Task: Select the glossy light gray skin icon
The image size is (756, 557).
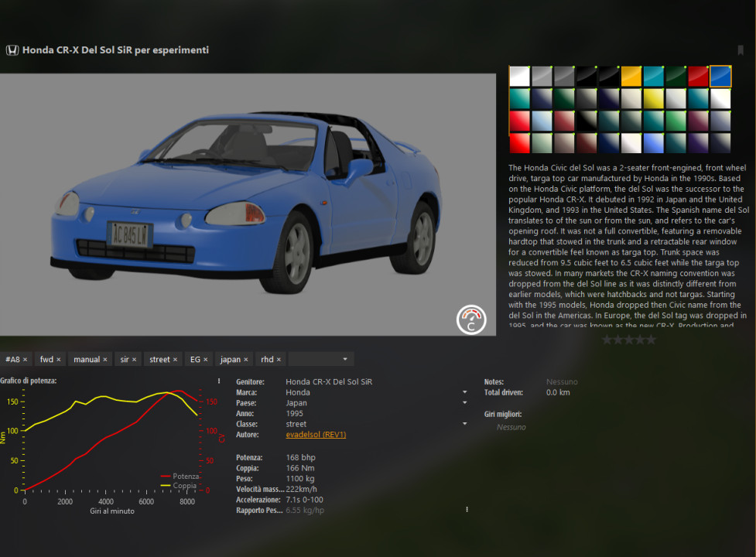Action: (x=542, y=77)
